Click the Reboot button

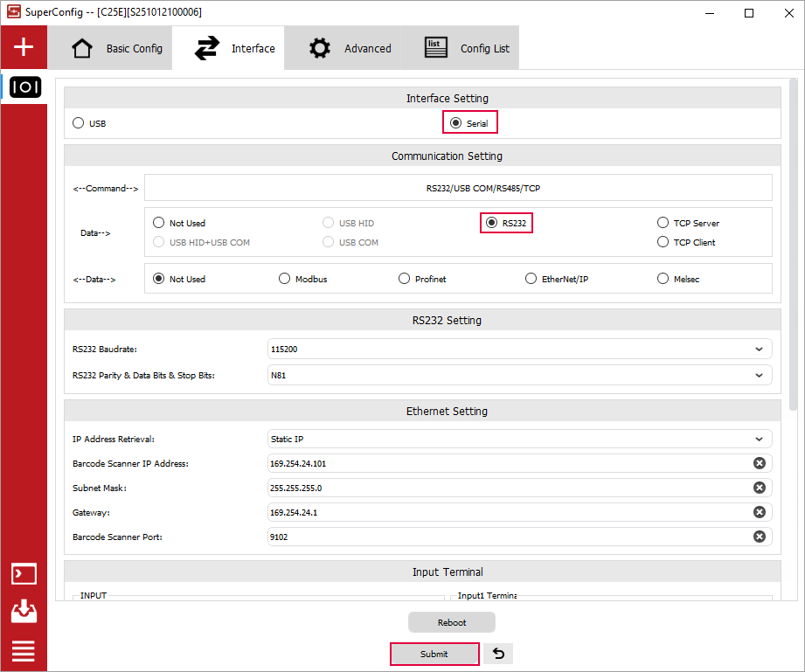pyautogui.click(x=451, y=622)
